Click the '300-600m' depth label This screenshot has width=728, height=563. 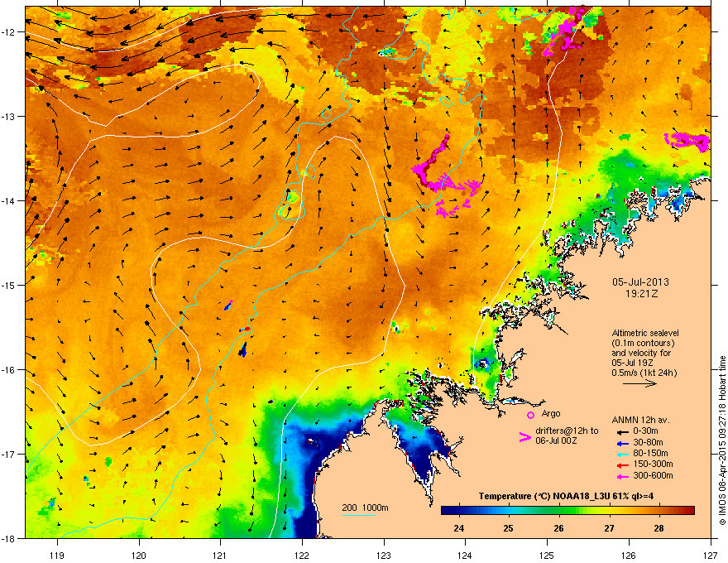click(653, 475)
